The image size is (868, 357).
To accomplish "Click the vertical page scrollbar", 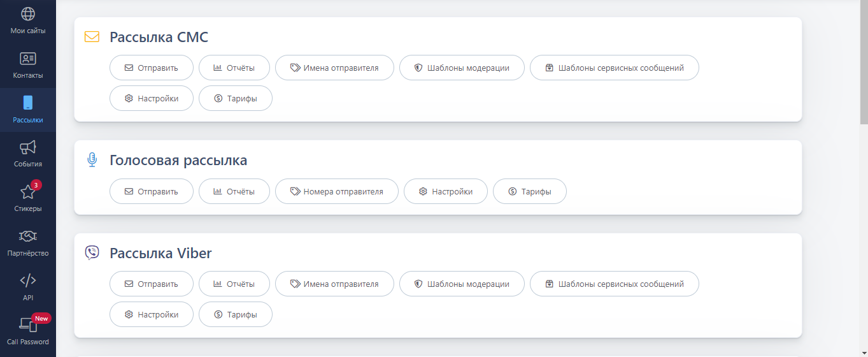I will (864, 64).
